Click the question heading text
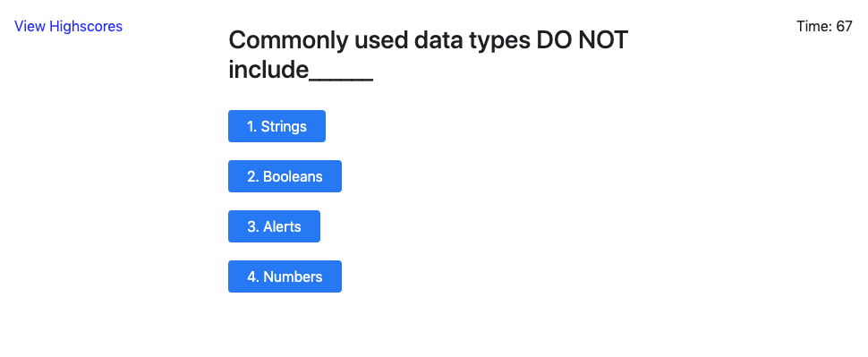The height and width of the screenshot is (357, 868). point(429,55)
